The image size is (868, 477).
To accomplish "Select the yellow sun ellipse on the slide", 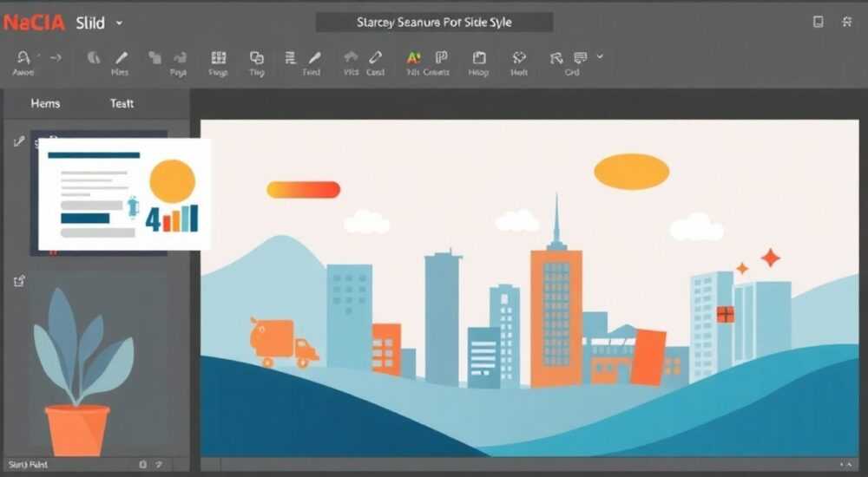I will 632,172.
